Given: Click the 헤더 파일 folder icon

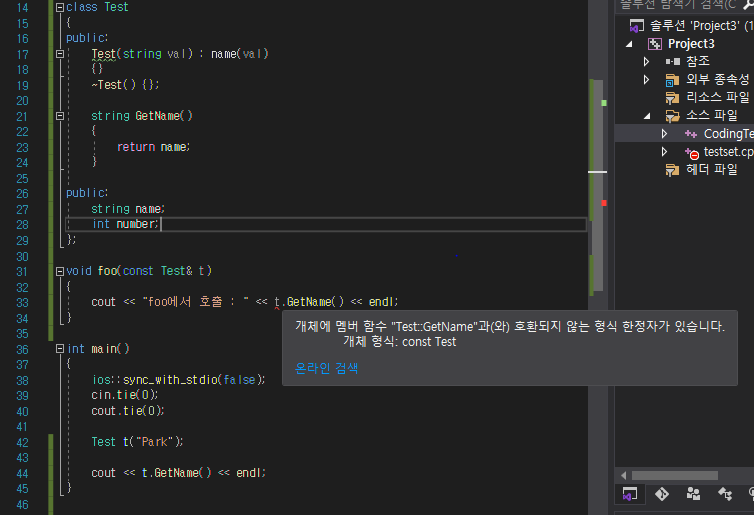Looking at the screenshot, I should point(672,170).
